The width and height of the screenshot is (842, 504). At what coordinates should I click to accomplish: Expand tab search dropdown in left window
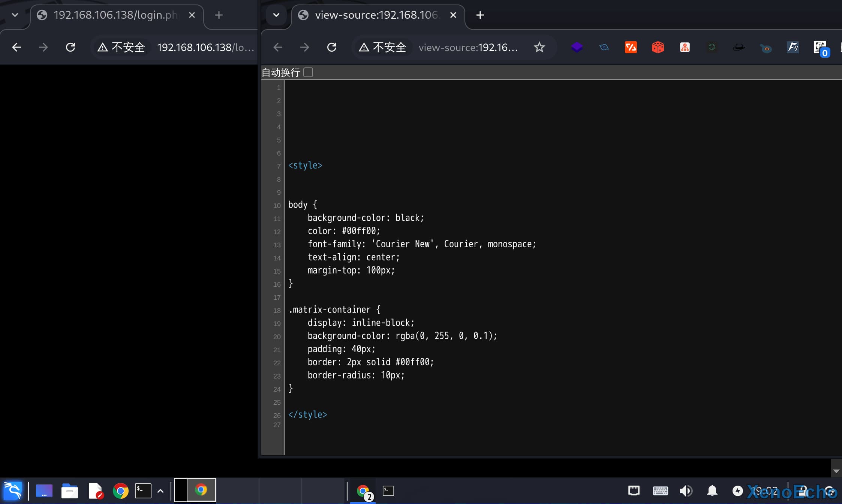tap(15, 15)
